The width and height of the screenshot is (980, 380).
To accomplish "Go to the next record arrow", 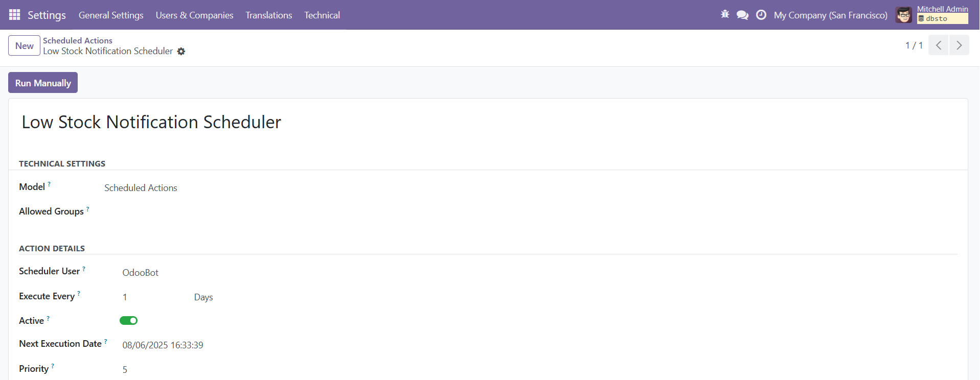I will 959,45.
